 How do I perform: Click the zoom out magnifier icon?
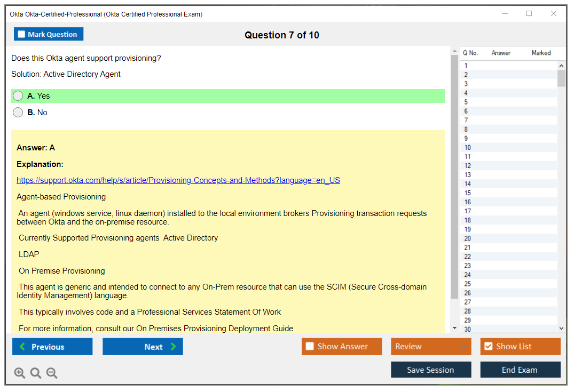52,373
